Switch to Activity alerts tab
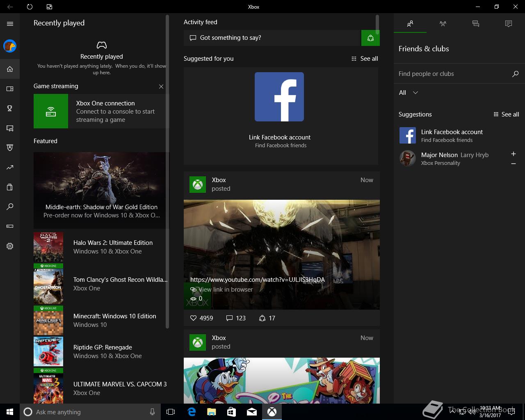525x420 pixels. tap(509, 24)
